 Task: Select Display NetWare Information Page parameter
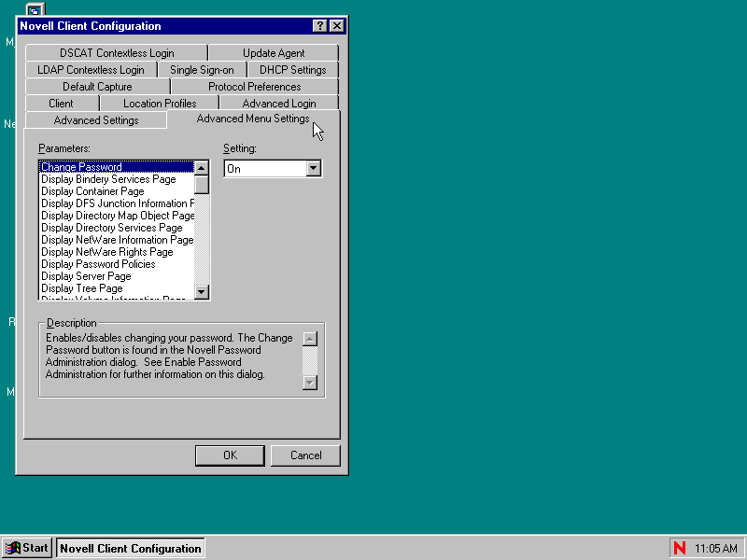[x=117, y=240]
